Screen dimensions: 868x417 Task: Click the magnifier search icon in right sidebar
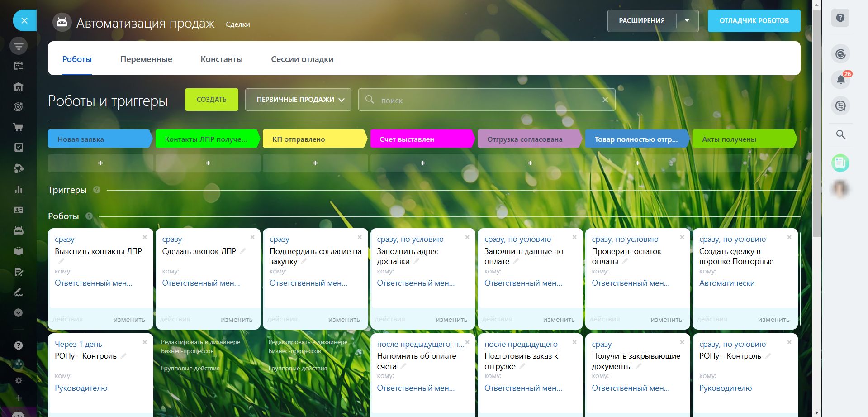840,134
